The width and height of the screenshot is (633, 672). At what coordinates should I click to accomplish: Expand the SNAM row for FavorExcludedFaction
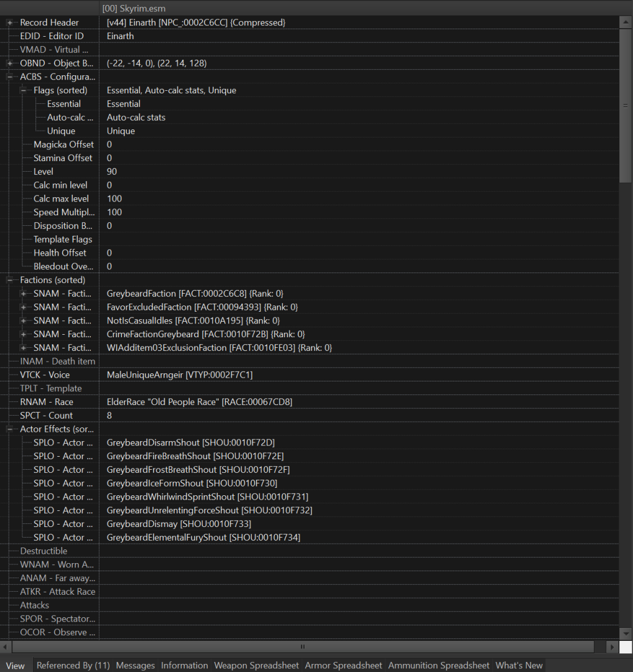23,307
